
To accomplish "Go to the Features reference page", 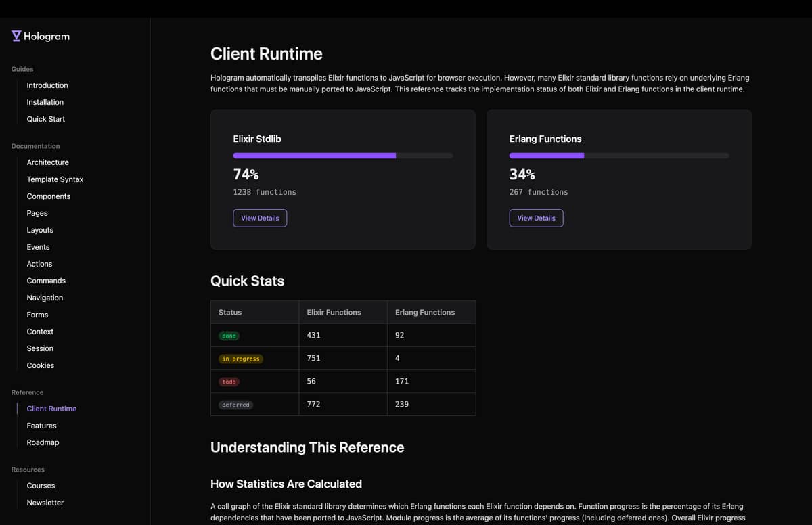I will [42, 426].
